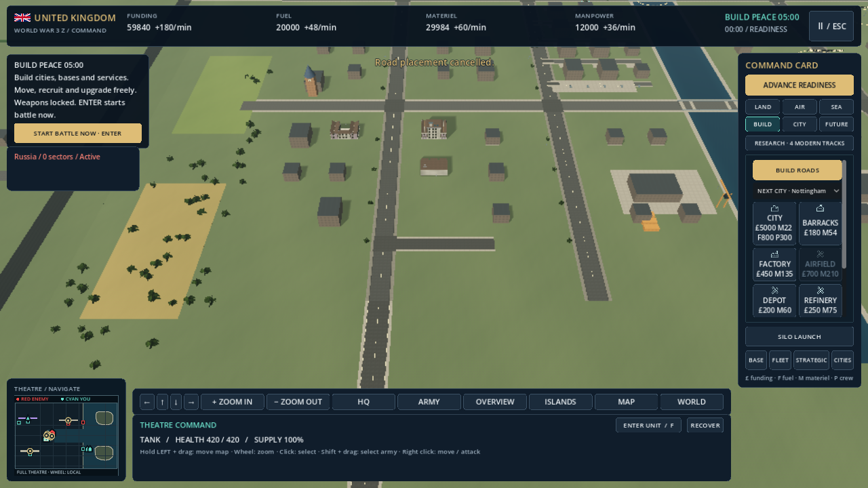Image resolution: width=868 pixels, height=488 pixels.
Task: Select the DEPOT build card
Action: (774, 301)
